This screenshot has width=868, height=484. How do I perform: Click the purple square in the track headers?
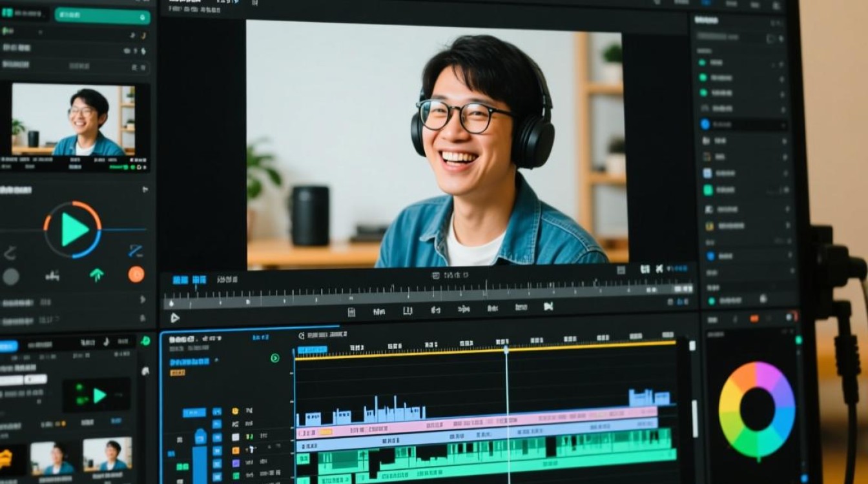(x=235, y=463)
